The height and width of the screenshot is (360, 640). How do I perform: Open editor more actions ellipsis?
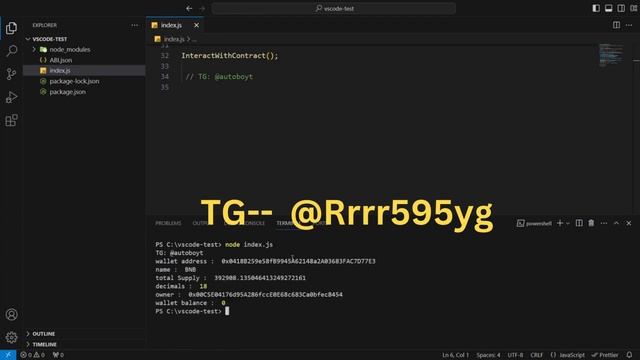pyautogui.click(x=629, y=25)
